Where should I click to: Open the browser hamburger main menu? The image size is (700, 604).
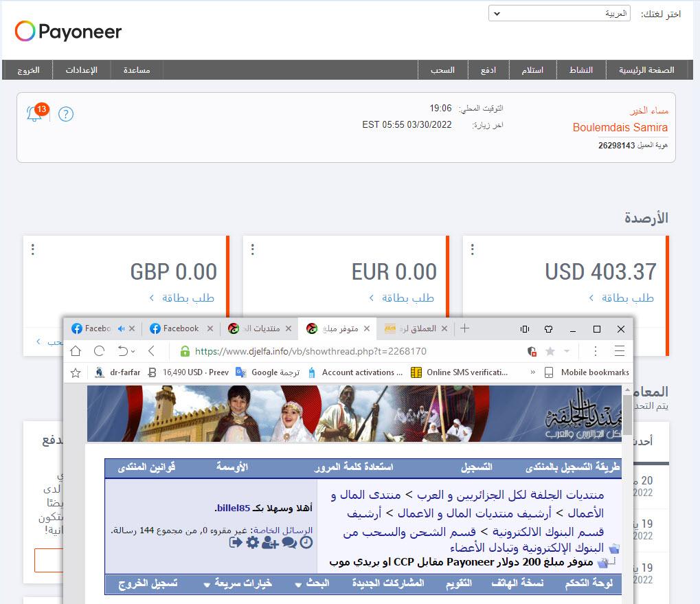(619, 351)
